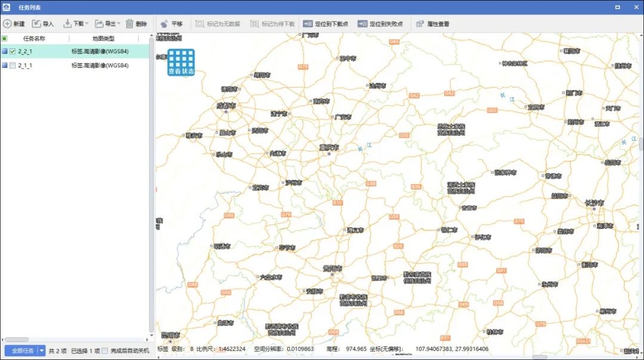Click the task list vertical scrollbar track

tap(151, 185)
